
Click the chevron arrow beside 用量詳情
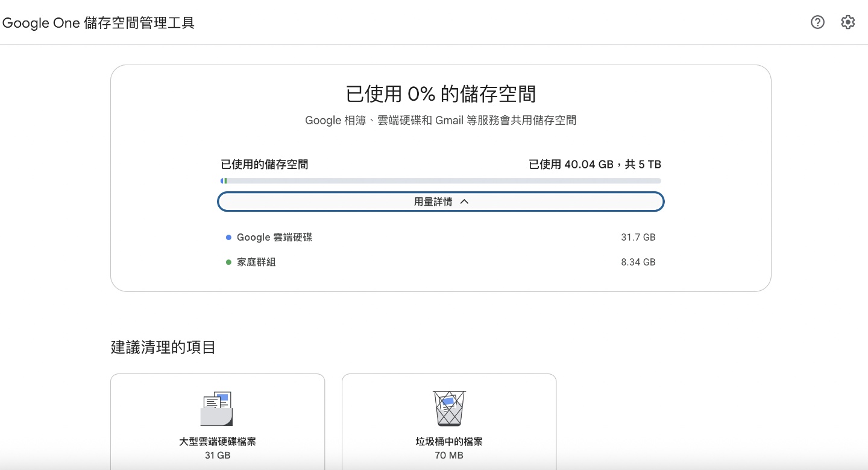(x=464, y=202)
